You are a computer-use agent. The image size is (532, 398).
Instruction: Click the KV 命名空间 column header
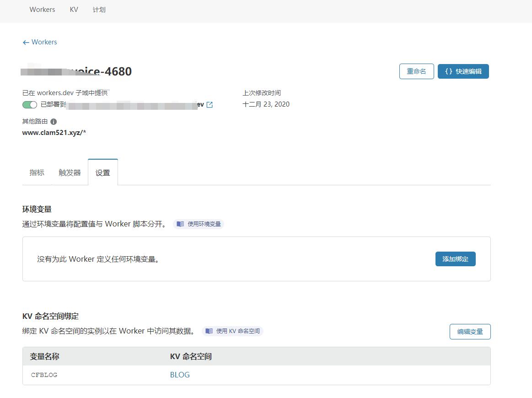[191, 356]
